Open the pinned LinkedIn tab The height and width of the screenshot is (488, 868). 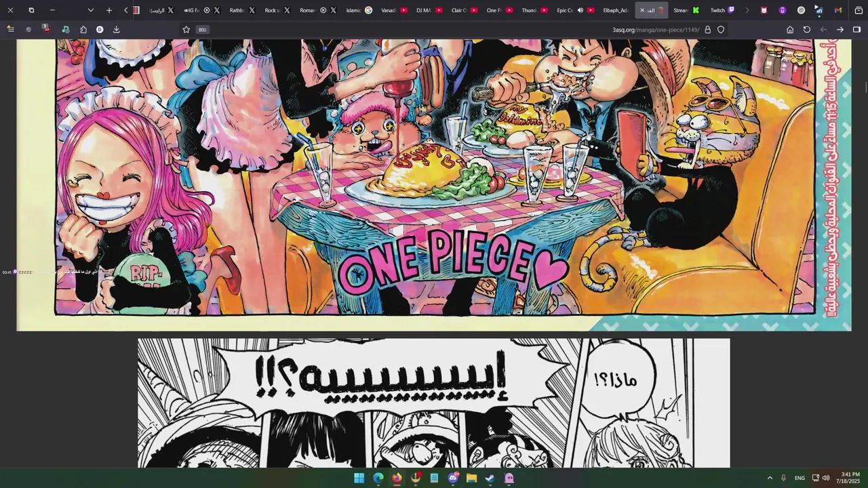click(819, 10)
